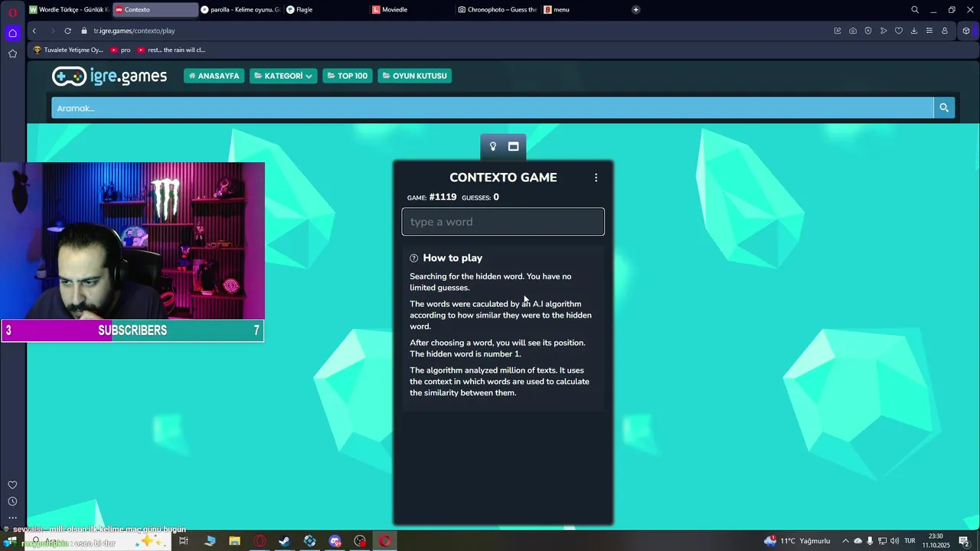The height and width of the screenshot is (551, 980).
Task: Click the volume speaker tray icon
Action: [894, 541]
